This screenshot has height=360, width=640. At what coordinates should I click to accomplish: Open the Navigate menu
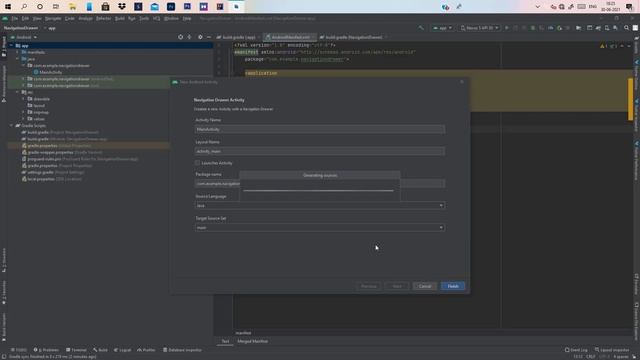click(53, 18)
